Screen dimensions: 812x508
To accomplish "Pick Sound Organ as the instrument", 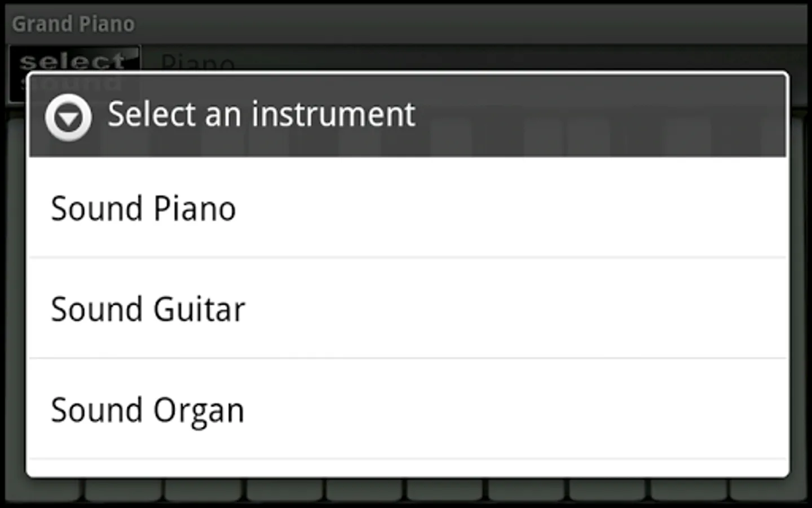I will click(x=407, y=409).
